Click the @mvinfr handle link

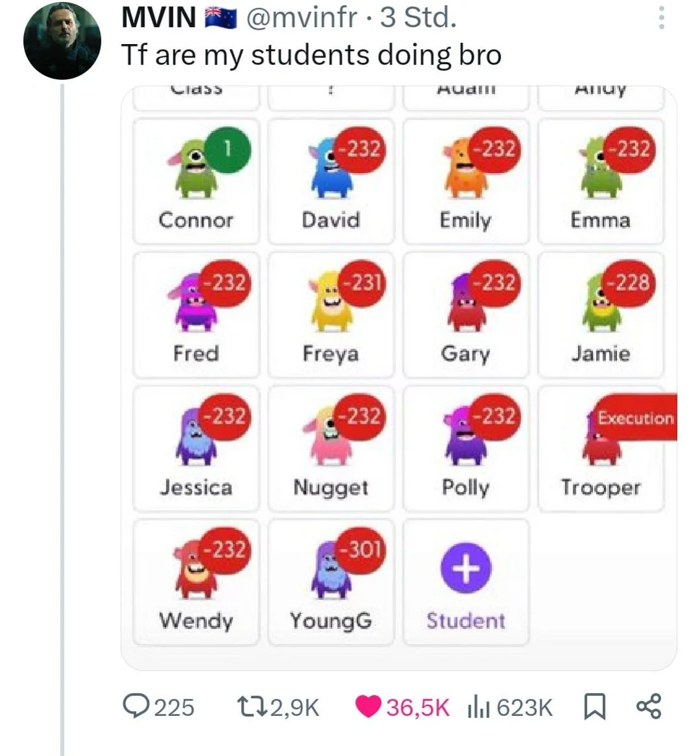(x=300, y=17)
